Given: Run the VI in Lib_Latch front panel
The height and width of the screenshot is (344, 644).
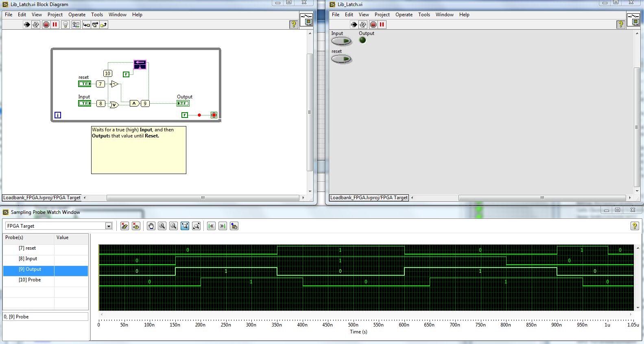Looking at the screenshot, I should (x=354, y=25).
